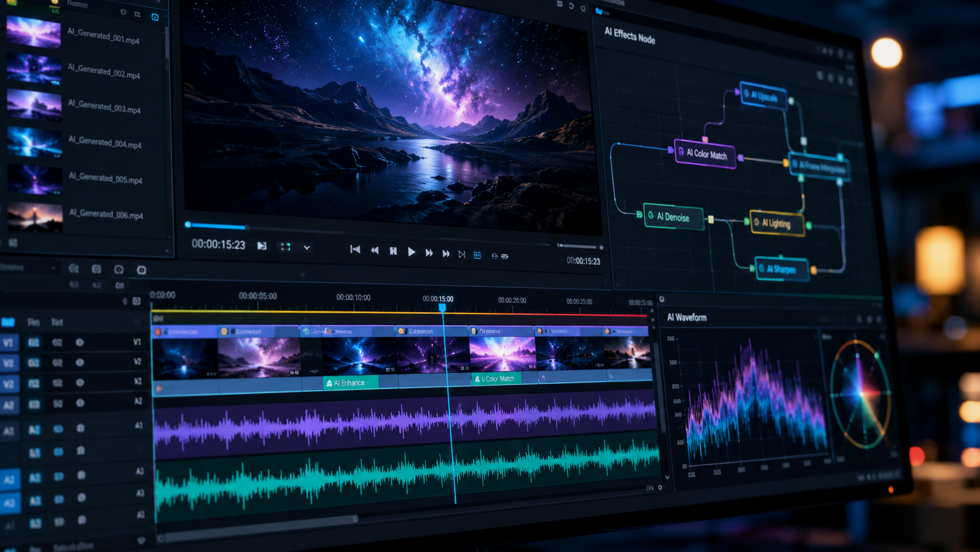Select the AI Sharpen node
This screenshot has height=552, width=980.
click(x=782, y=269)
